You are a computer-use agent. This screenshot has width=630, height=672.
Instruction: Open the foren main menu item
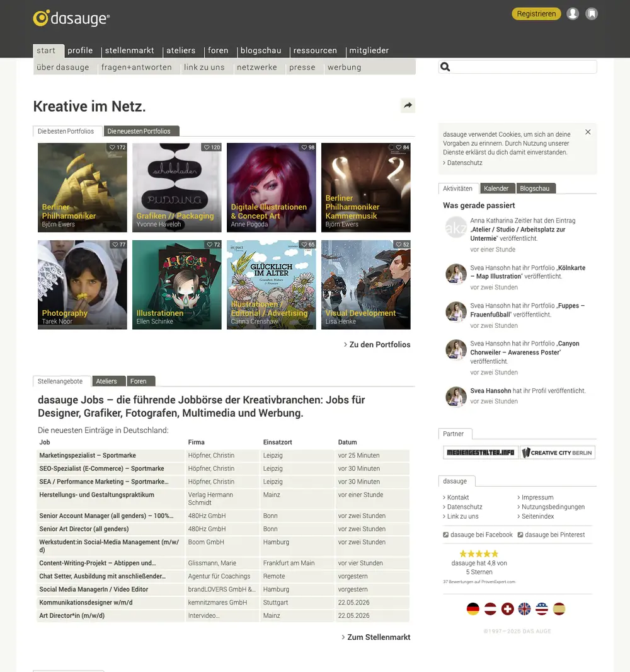click(x=218, y=50)
